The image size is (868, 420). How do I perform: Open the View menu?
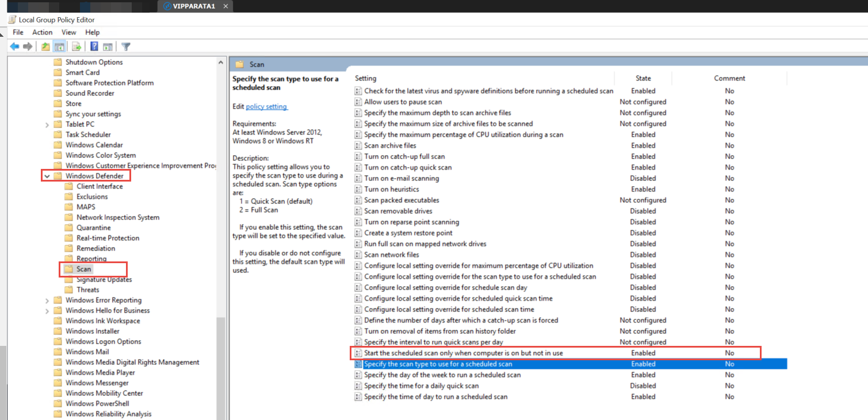point(69,32)
